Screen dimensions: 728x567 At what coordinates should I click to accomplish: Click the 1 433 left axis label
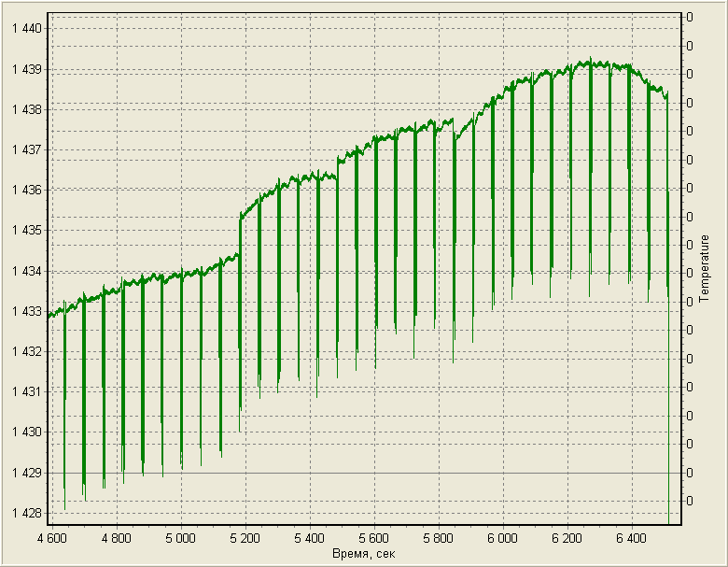point(26,311)
